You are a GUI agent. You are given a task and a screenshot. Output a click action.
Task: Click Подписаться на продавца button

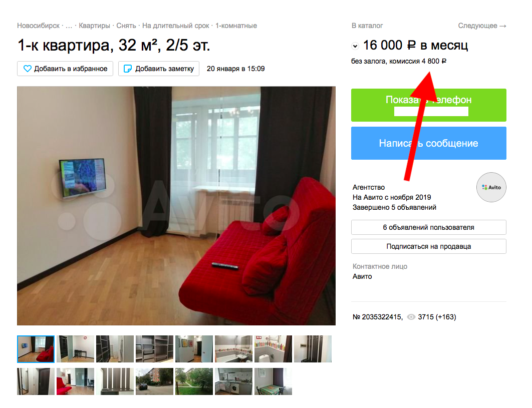[428, 246]
